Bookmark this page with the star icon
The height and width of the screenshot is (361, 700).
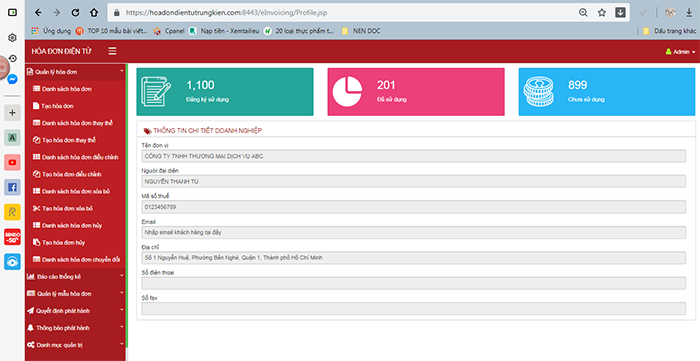tap(602, 12)
